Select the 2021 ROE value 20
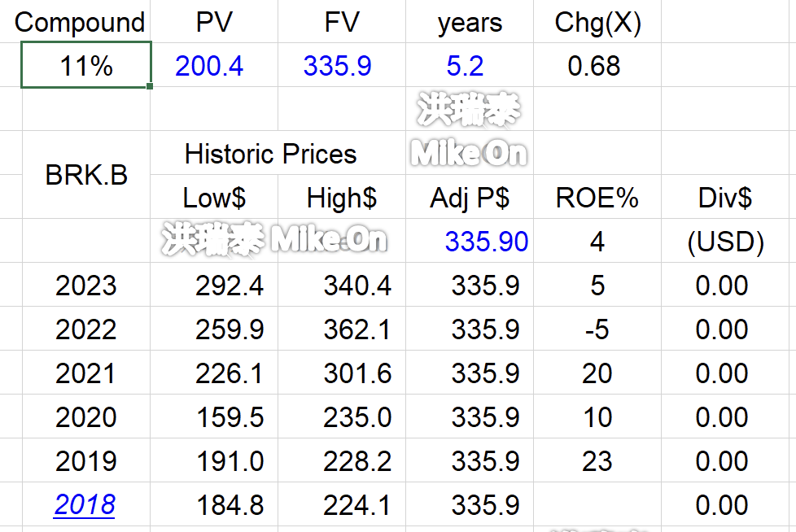This screenshot has width=796, height=532. pos(597,373)
